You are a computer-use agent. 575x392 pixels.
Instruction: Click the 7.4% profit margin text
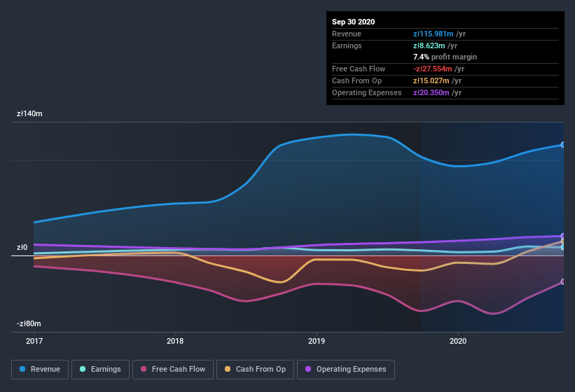tap(445, 57)
